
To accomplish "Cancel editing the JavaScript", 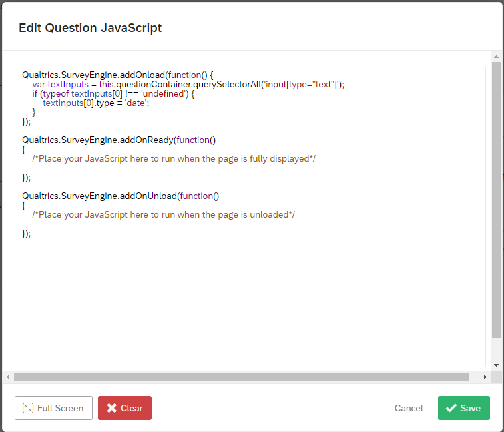I will 409,408.
